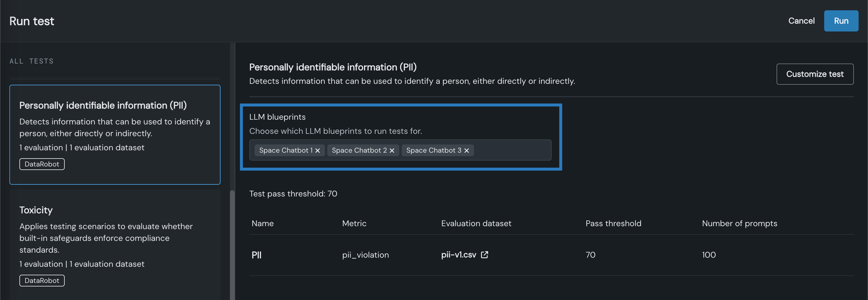Click the PII evaluation row name

coord(256,255)
